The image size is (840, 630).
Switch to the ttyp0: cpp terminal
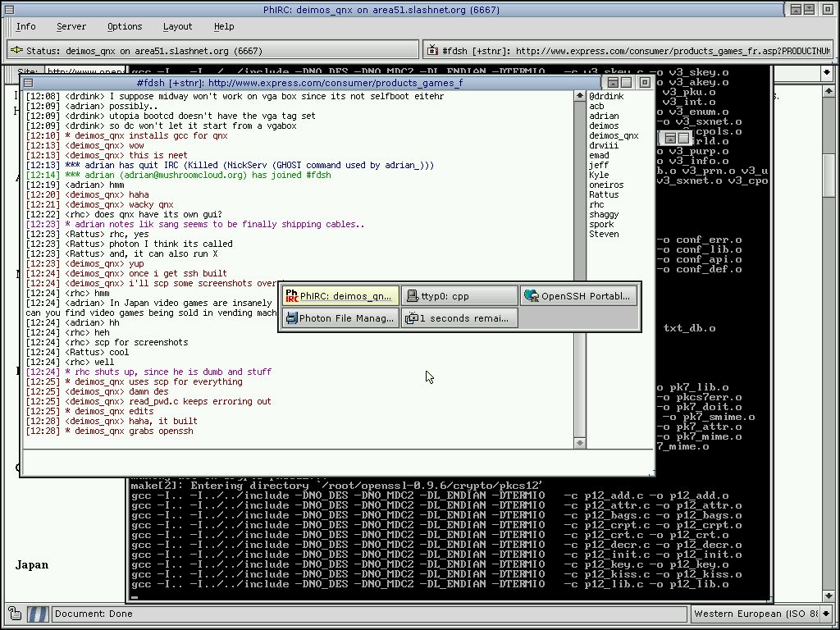click(459, 296)
